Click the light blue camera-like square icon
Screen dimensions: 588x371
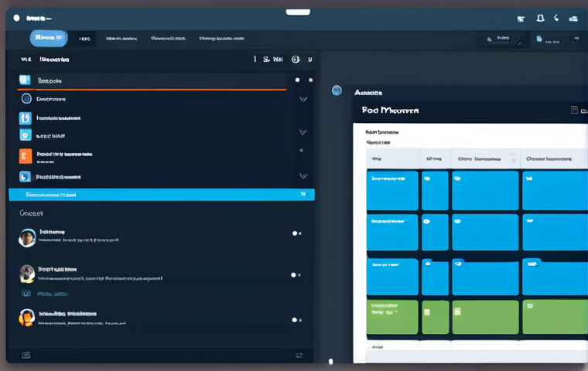click(26, 134)
